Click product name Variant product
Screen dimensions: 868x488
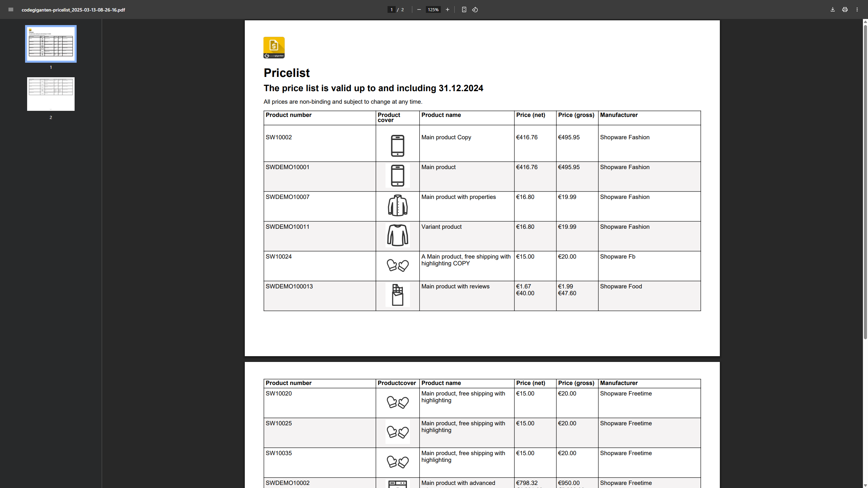(441, 227)
